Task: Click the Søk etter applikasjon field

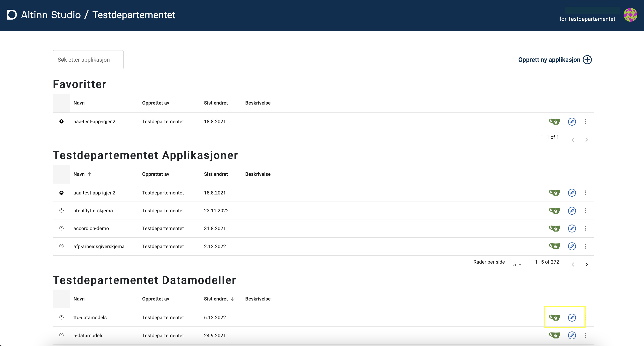Action: 88,60
